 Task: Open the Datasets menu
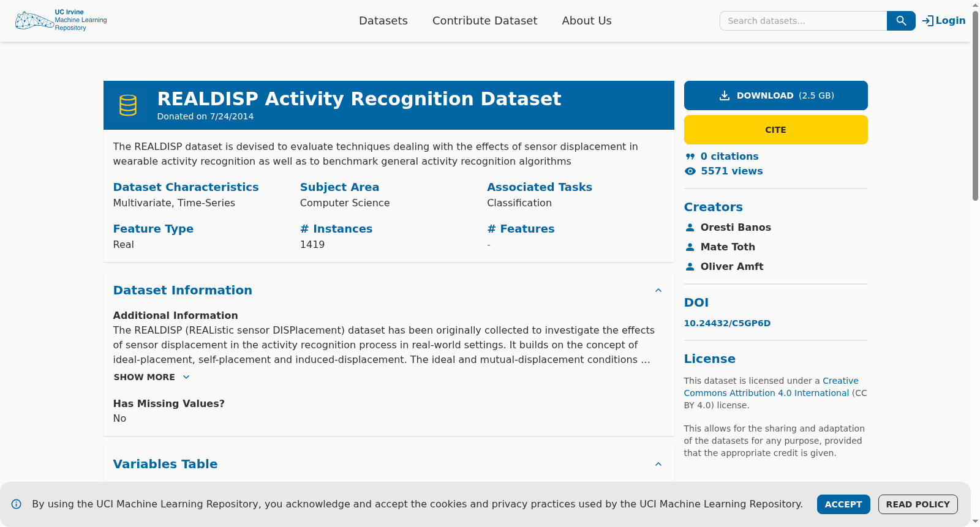[383, 21]
